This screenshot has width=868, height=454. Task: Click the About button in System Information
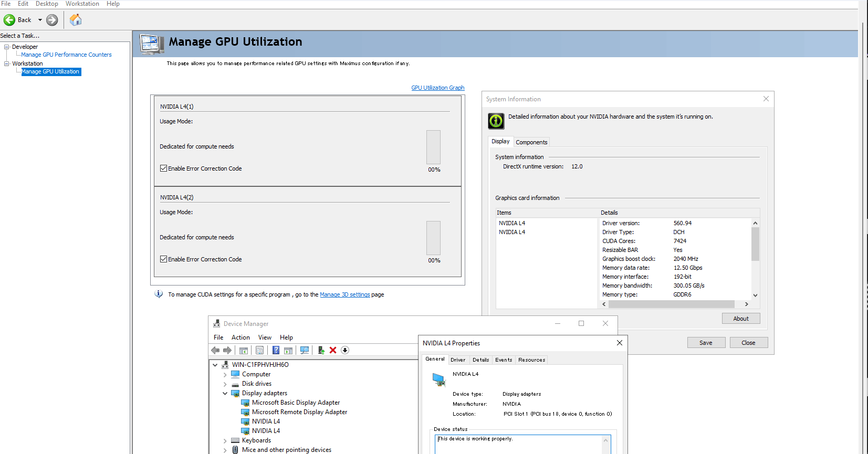click(x=741, y=319)
